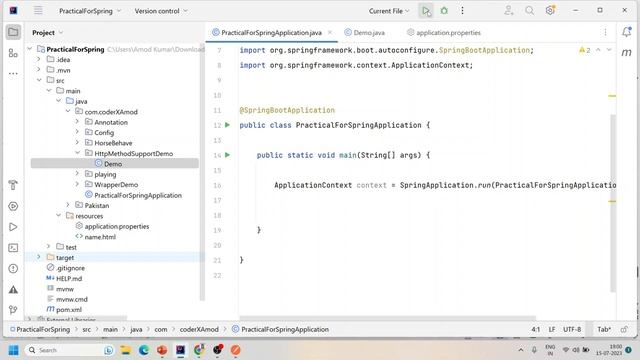
Task: Open More Actions kebab menu in toolbar
Action: [x=462, y=11]
